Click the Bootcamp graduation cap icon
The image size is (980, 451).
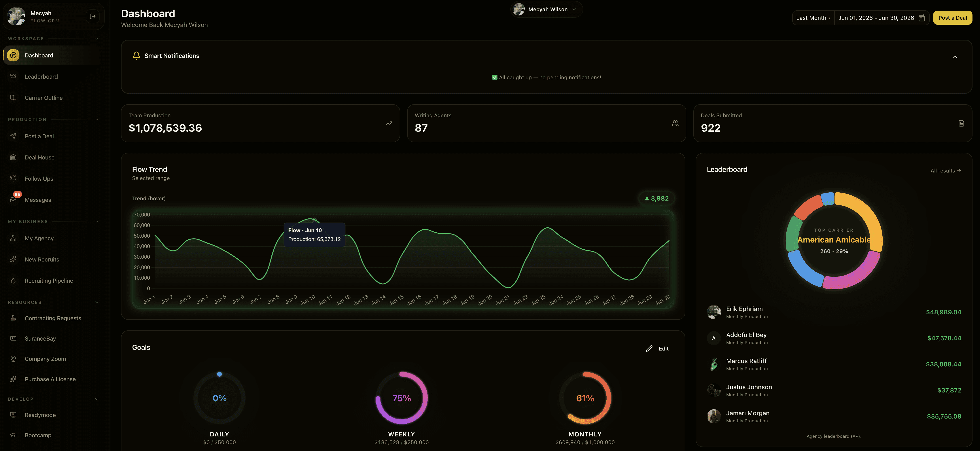click(13, 435)
